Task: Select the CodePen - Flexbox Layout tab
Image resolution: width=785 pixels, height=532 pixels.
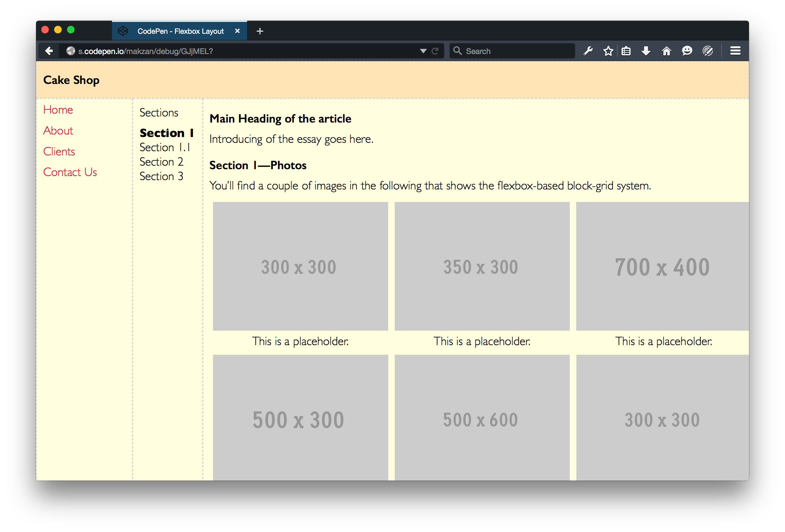Action: coord(180,31)
